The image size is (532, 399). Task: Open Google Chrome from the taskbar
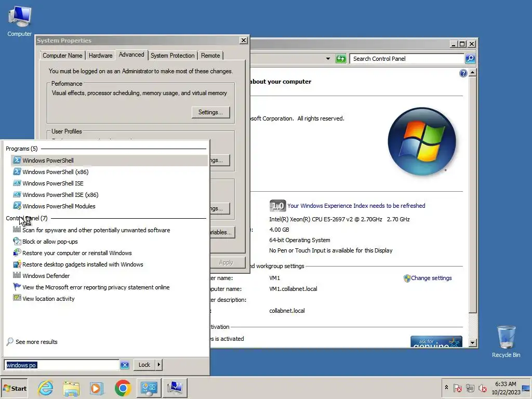[x=123, y=388]
